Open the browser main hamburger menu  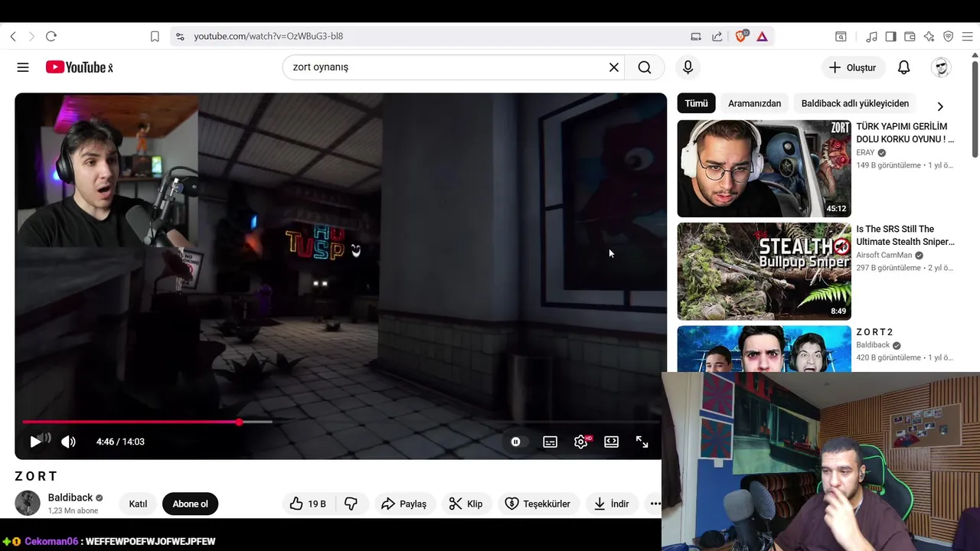pos(967,36)
